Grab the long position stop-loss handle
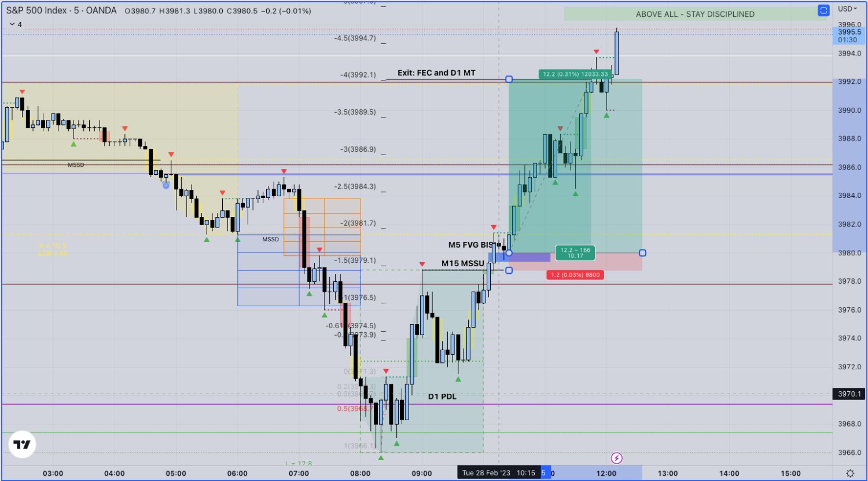This screenshot has height=481, width=868. [509, 270]
